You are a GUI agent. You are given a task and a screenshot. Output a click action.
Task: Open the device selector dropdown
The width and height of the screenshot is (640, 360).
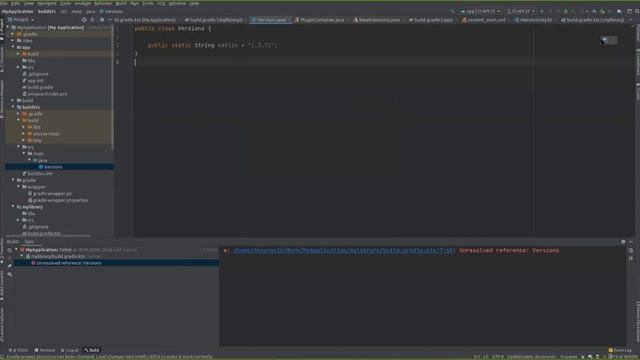click(x=521, y=11)
